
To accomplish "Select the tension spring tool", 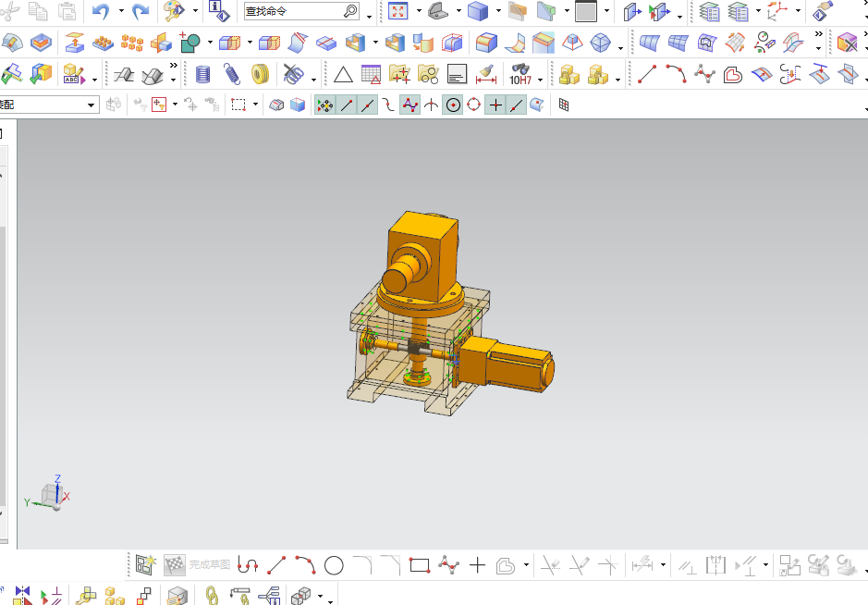I will [x=231, y=74].
